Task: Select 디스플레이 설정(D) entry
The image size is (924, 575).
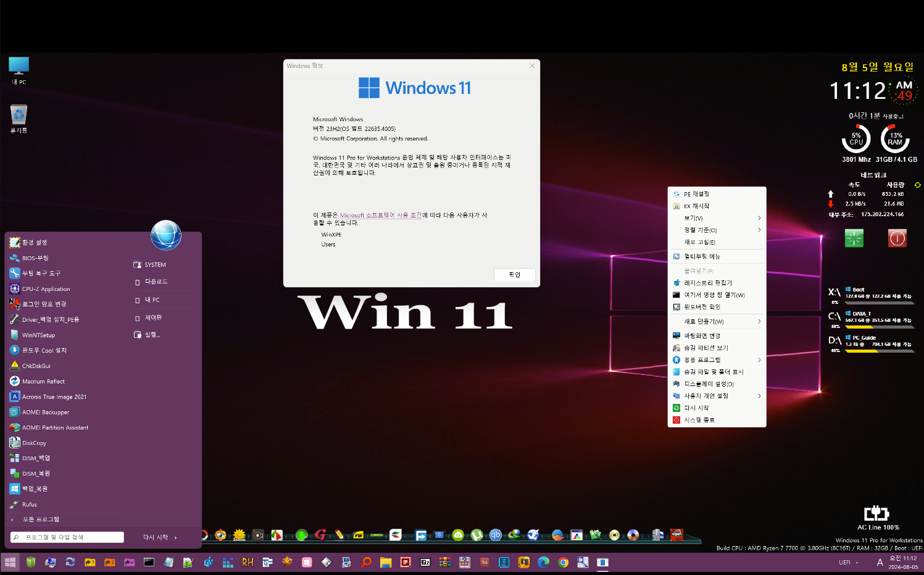Action: click(717, 384)
